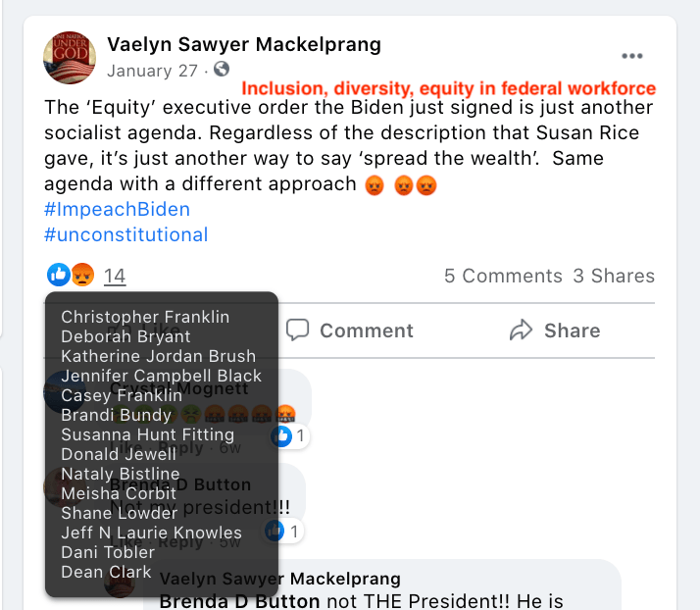Viewport: 700px width, 610px height.
Task: View the 5 Comments
Action: pyautogui.click(x=503, y=277)
